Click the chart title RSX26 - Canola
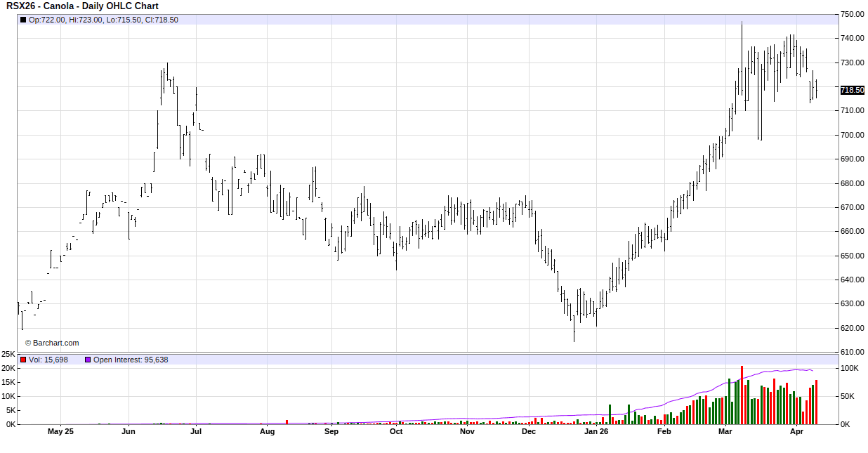 [x=82, y=6]
